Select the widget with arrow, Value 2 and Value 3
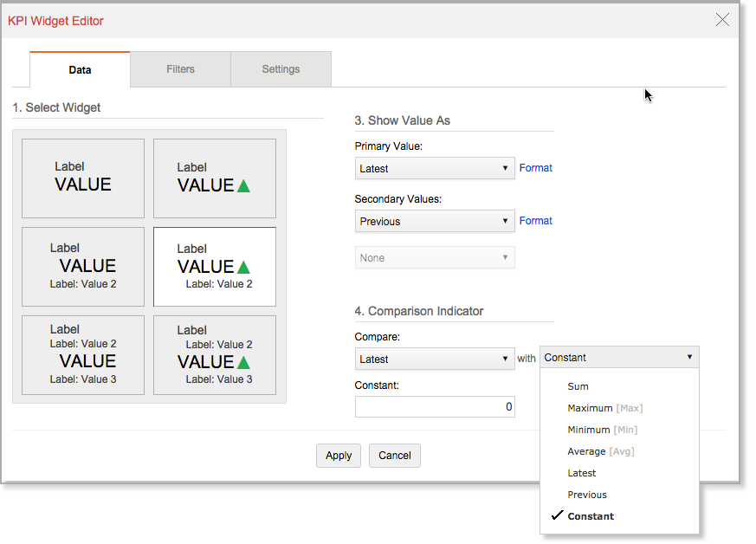Viewport: 756px width, 544px height. point(214,354)
